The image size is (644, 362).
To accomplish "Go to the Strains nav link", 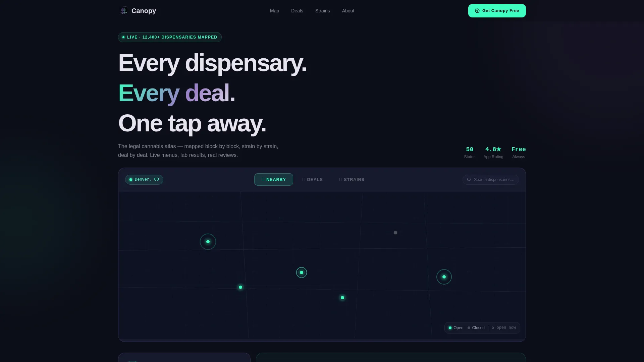I will tap(323, 11).
